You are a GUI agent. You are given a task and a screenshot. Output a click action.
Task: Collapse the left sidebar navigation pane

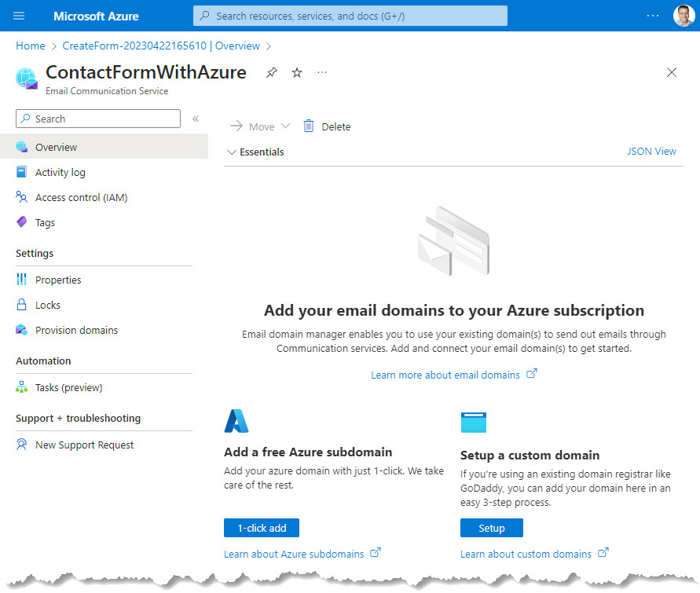pyautogui.click(x=196, y=119)
